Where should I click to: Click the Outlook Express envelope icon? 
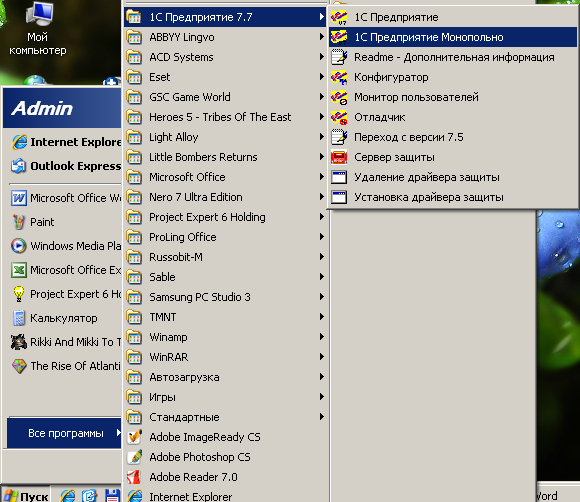(x=18, y=166)
